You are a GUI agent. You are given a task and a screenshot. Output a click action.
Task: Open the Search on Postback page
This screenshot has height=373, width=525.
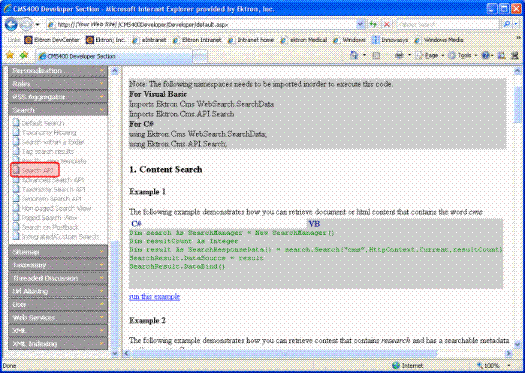[46, 227]
